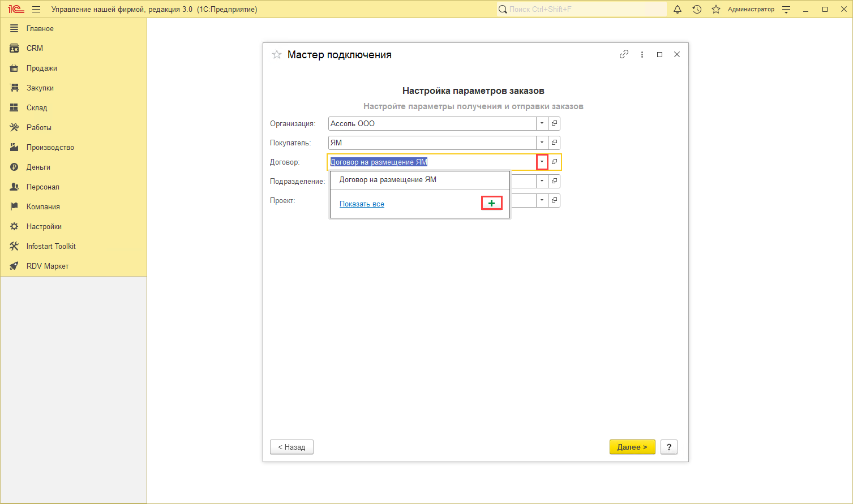The height and width of the screenshot is (504, 853).
Task: Open Организация record with open button
Action: [x=555, y=123]
